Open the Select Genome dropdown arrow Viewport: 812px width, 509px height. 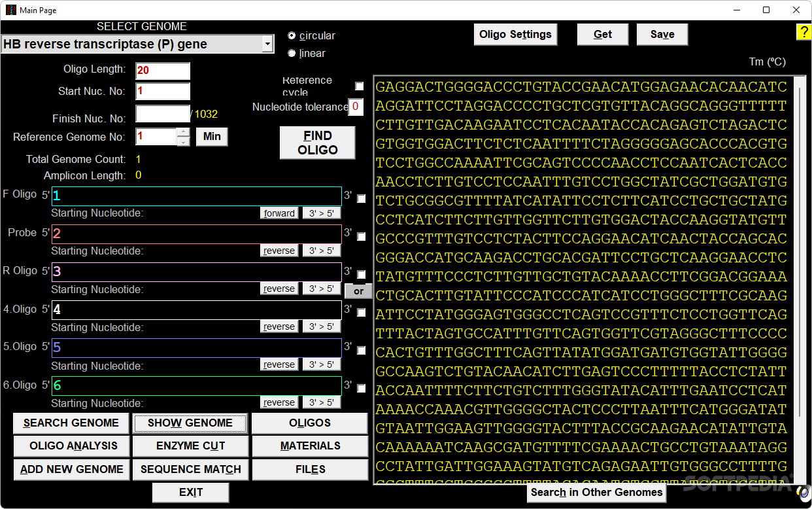pos(267,44)
